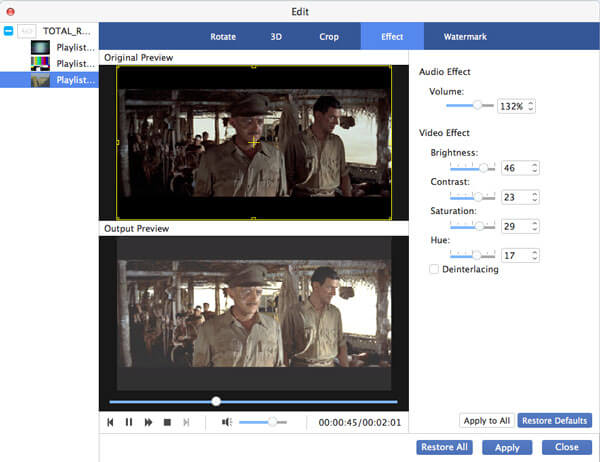The image size is (600, 462).
Task: Stop the video playback
Action: [167, 422]
